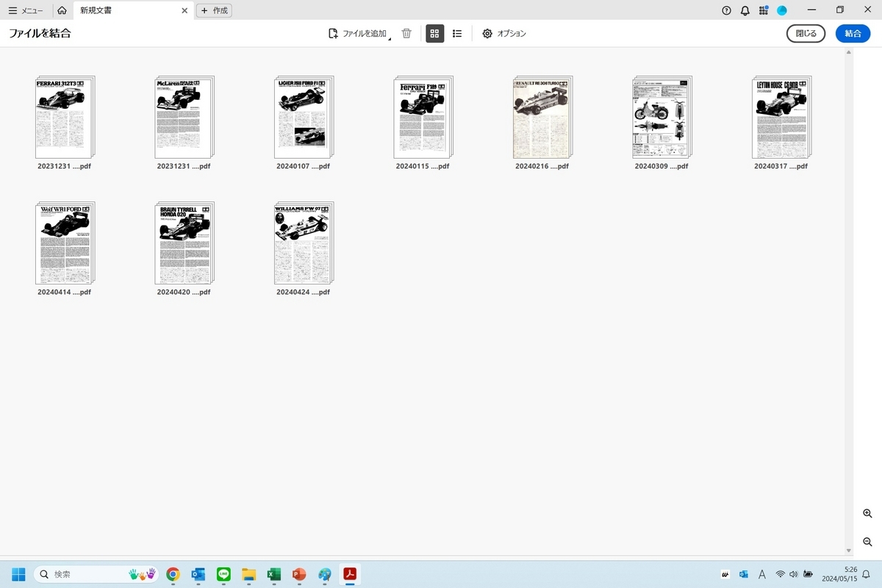This screenshot has width=882, height=588.
Task: Open オプション settings
Action: point(504,33)
